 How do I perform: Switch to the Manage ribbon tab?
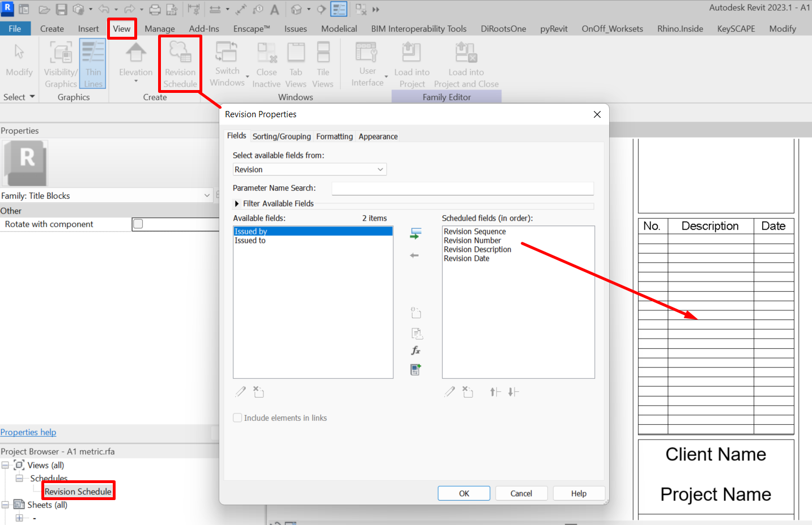click(x=160, y=28)
